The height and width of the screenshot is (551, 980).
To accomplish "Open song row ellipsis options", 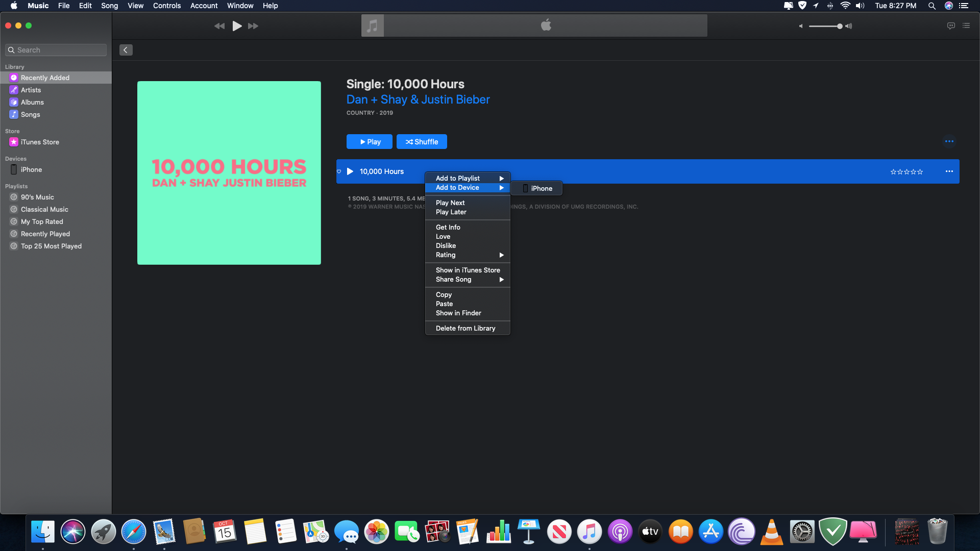I will tap(949, 171).
